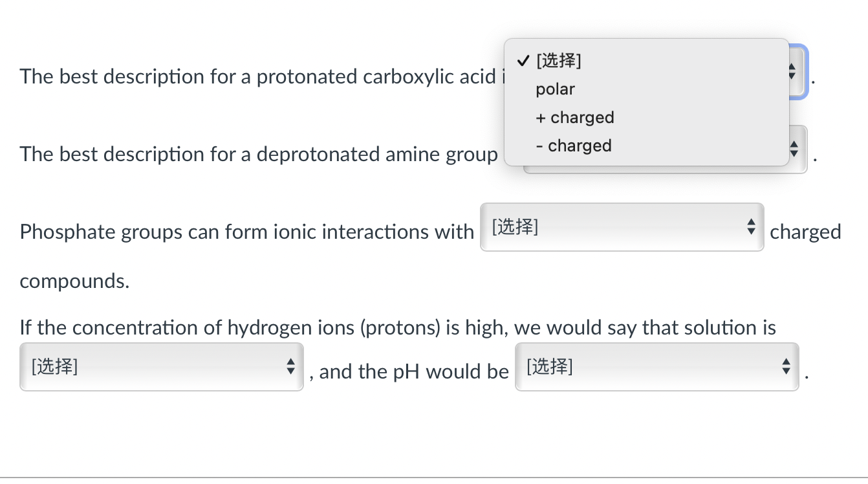This screenshot has height=484, width=868.
Task: Click the "deprotonated amine group" sentence text
Action: [x=259, y=155]
